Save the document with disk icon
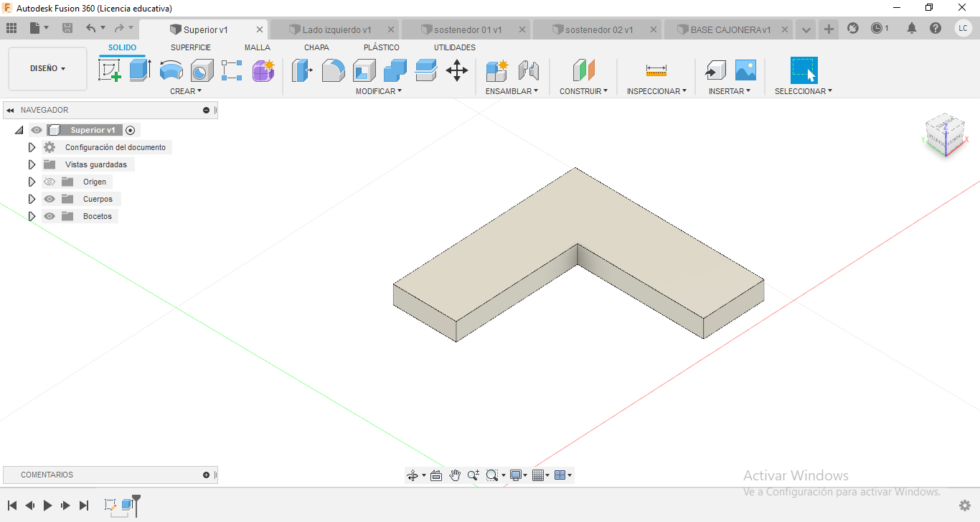 [x=67, y=28]
